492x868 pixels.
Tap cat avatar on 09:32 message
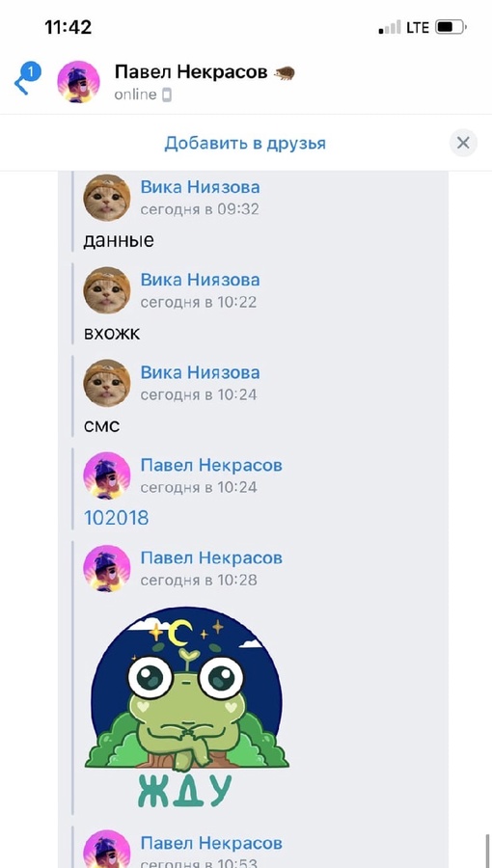(x=107, y=198)
